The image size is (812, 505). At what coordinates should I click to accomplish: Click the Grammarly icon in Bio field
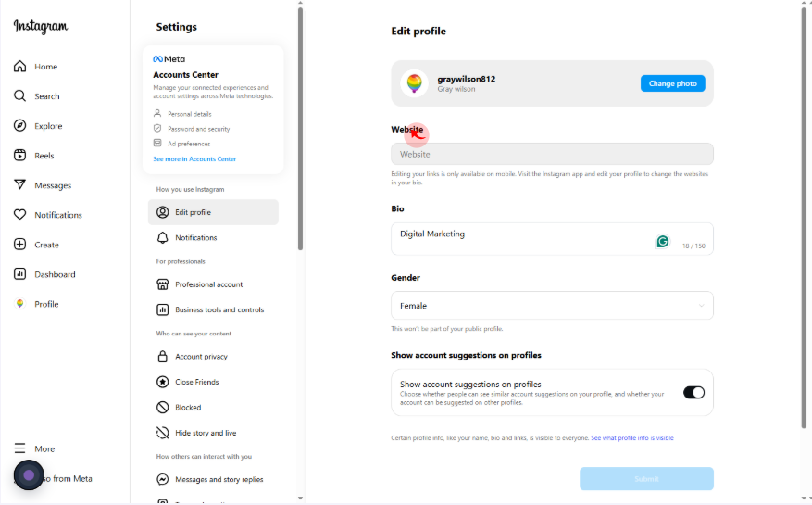(x=662, y=242)
